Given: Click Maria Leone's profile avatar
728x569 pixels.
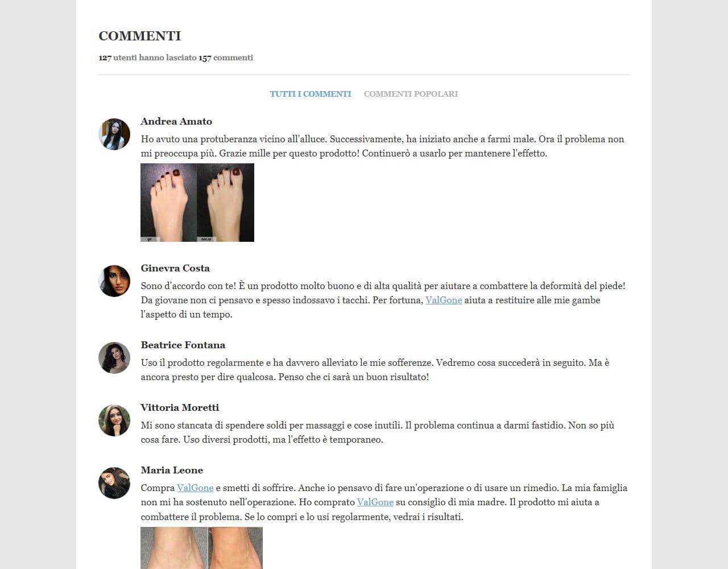Looking at the screenshot, I should [x=114, y=483].
